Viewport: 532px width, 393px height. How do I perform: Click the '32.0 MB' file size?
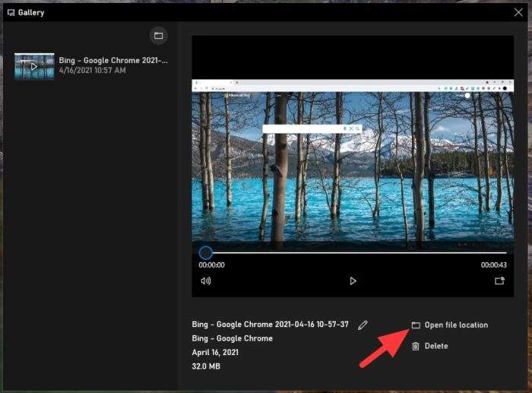point(206,366)
